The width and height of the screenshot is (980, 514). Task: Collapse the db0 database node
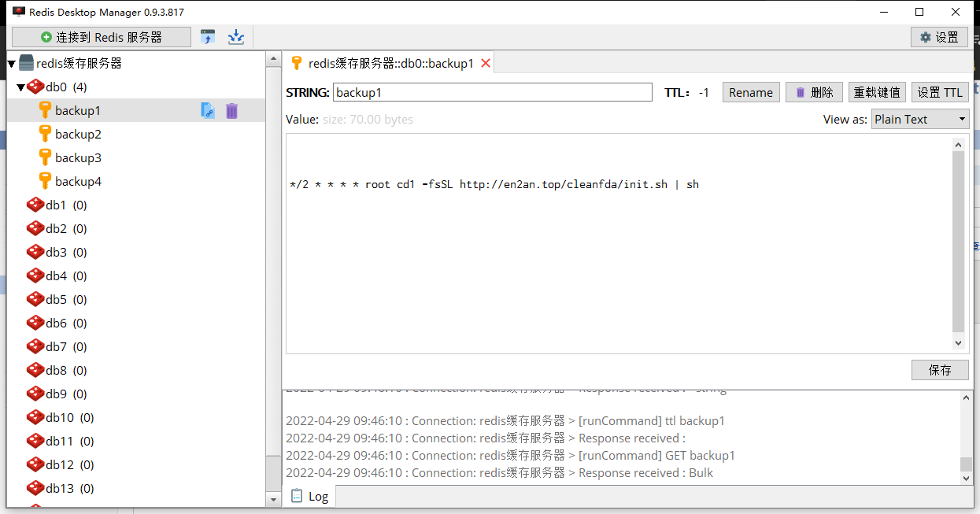click(21, 87)
